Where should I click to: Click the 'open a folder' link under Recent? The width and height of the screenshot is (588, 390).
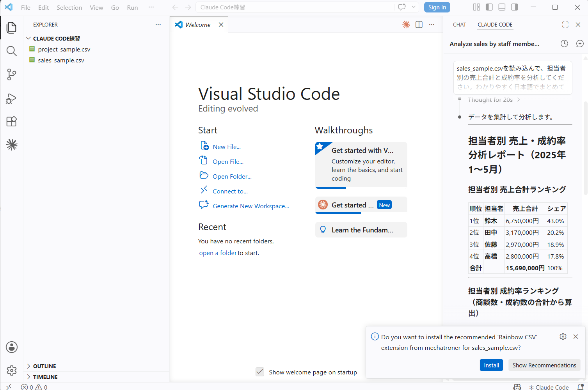(218, 253)
